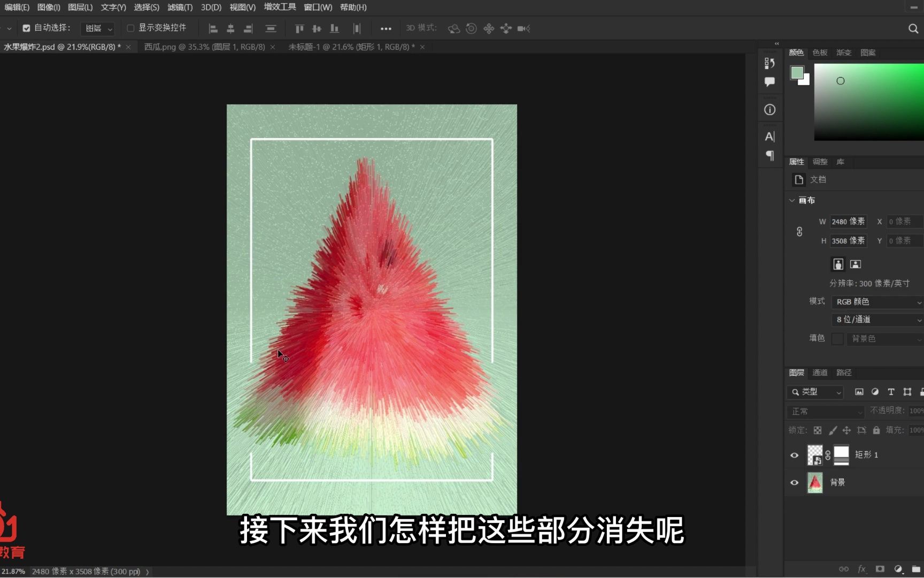Click the link layers icon
Image resolution: width=924 pixels, height=578 pixels.
click(844, 569)
